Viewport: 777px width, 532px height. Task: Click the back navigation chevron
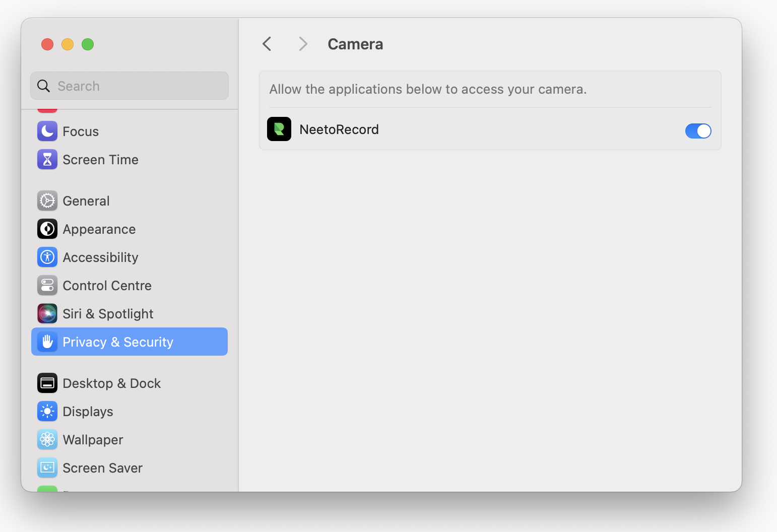tap(267, 44)
